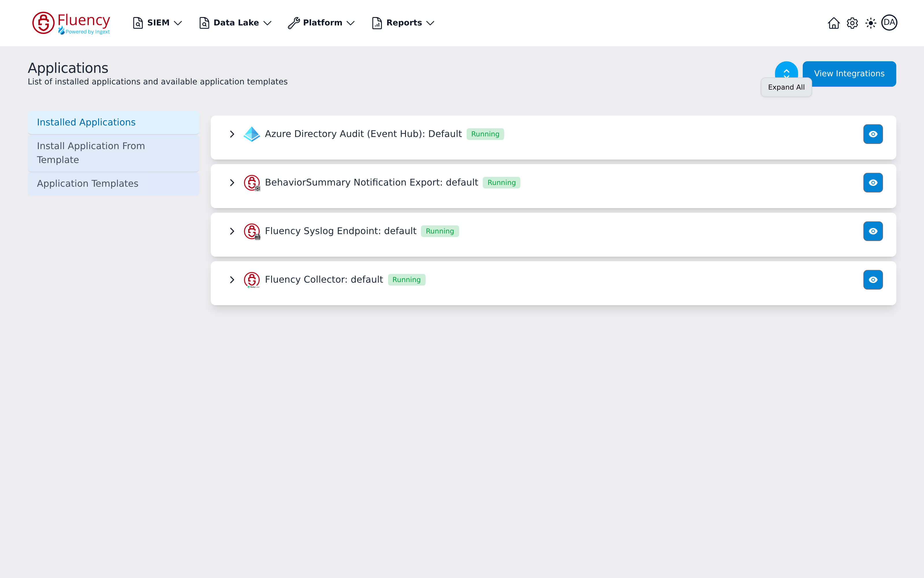Toggle the light/dark theme sun icon
Screen dimensions: 924x578
pos(871,23)
